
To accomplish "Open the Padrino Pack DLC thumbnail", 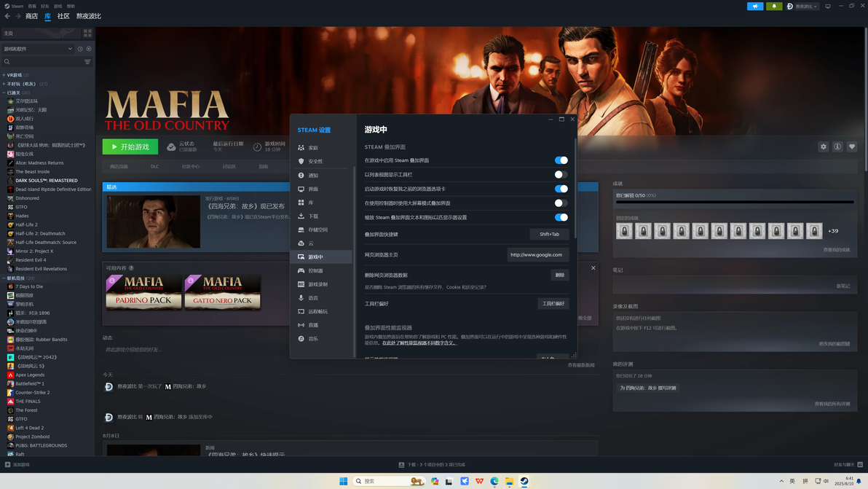I will 144,292.
